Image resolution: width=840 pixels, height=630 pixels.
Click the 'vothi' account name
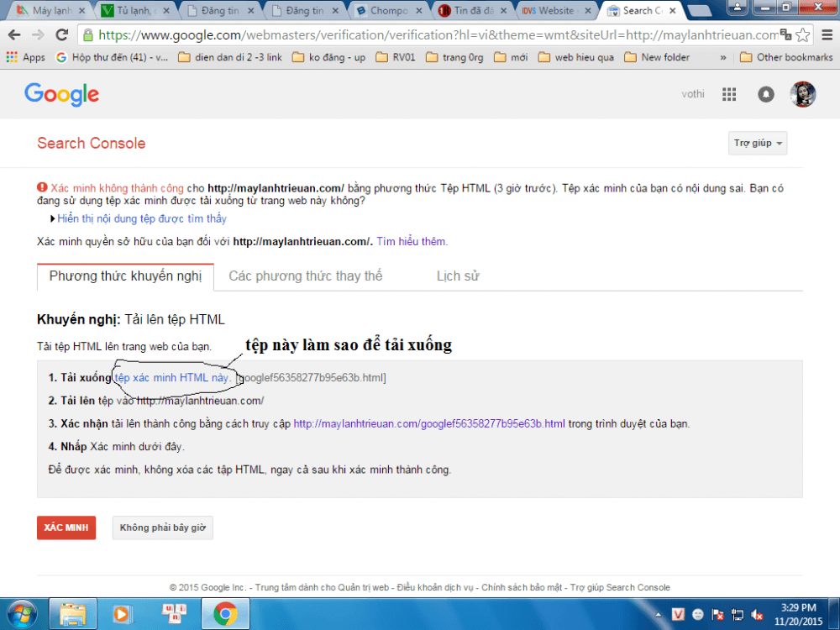click(x=693, y=94)
